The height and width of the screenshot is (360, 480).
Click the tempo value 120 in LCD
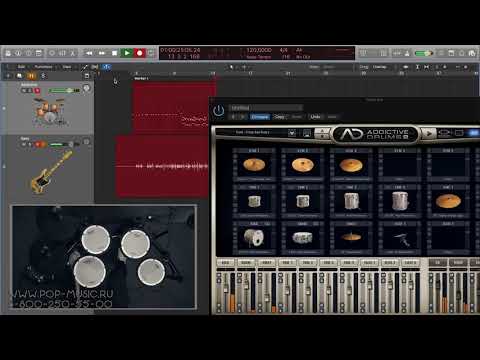(259, 50)
